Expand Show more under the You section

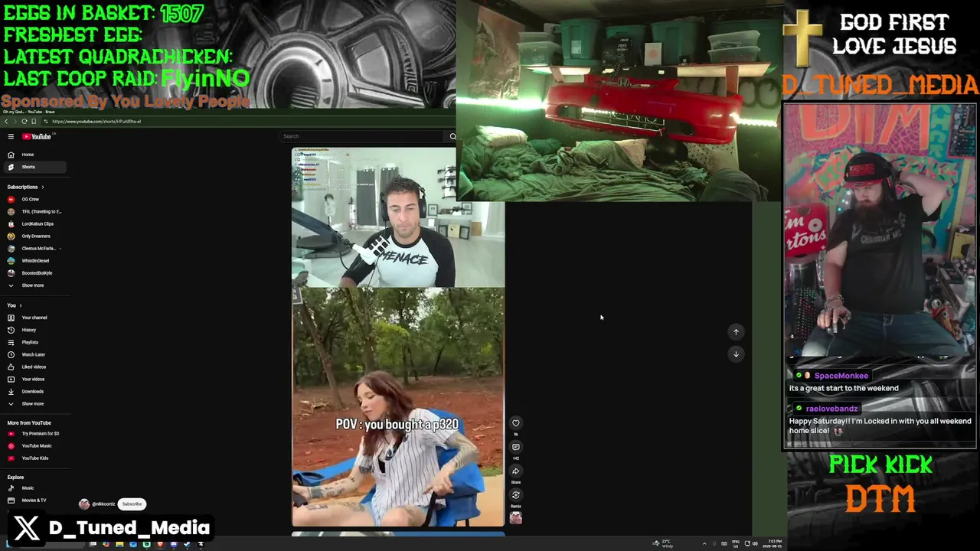click(x=35, y=403)
